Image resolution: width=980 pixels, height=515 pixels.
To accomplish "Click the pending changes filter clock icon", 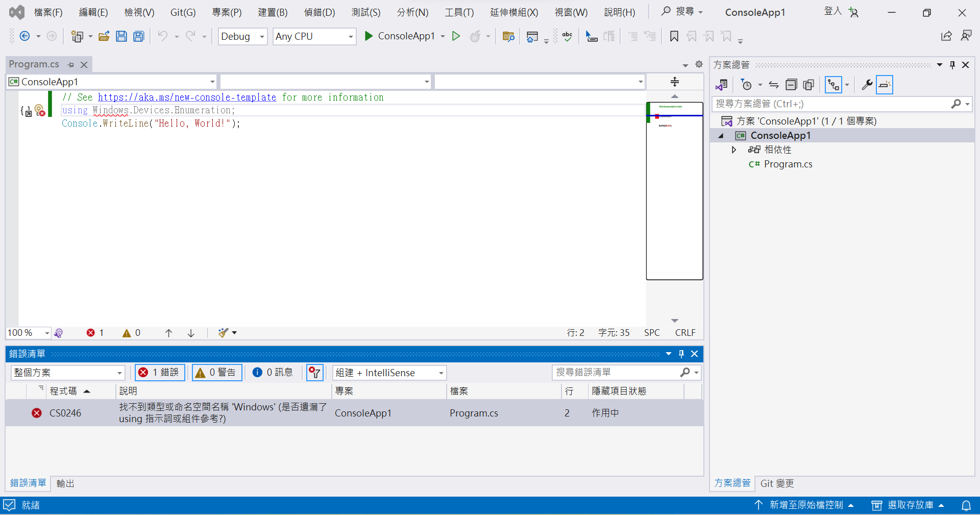I will (746, 85).
